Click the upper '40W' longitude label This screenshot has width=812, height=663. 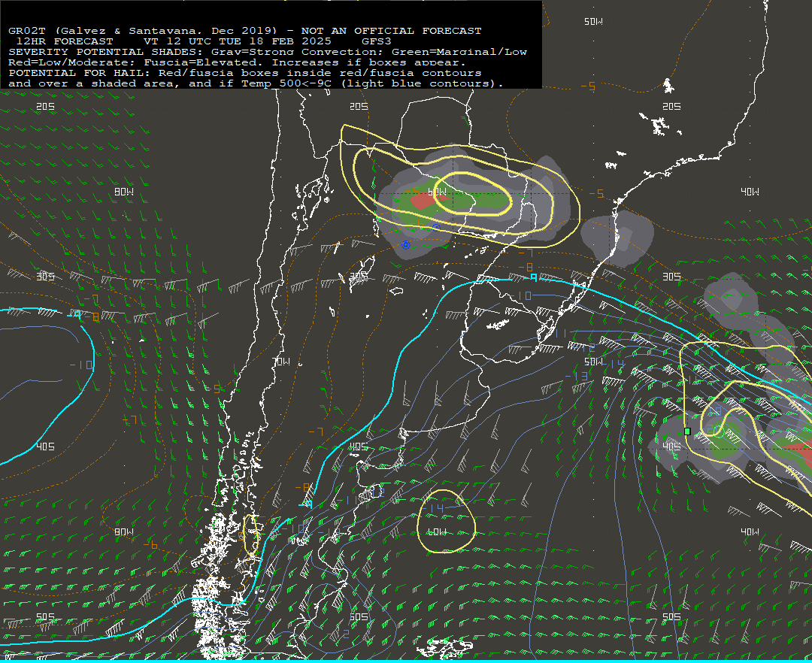click(750, 192)
